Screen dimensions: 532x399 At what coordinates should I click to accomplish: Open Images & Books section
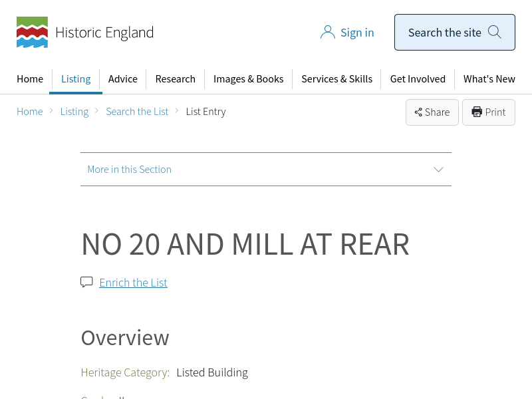point(248,78)
